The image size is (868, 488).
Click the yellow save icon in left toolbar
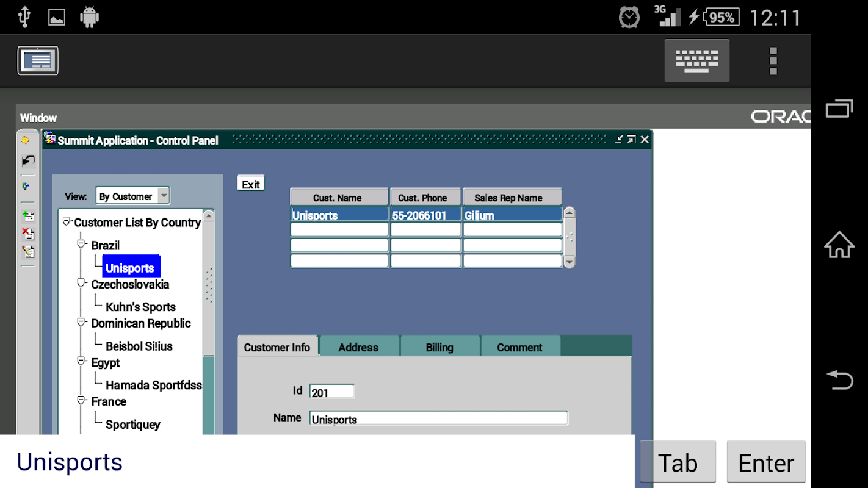point(26,140)
